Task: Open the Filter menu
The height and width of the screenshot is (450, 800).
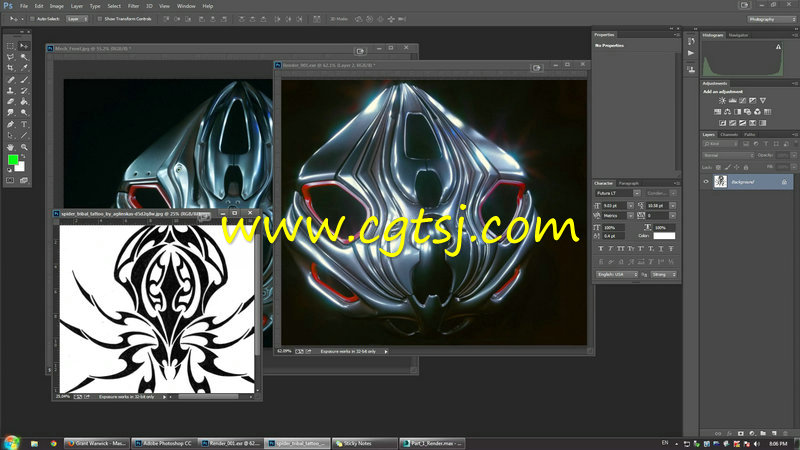Action: 133,6
